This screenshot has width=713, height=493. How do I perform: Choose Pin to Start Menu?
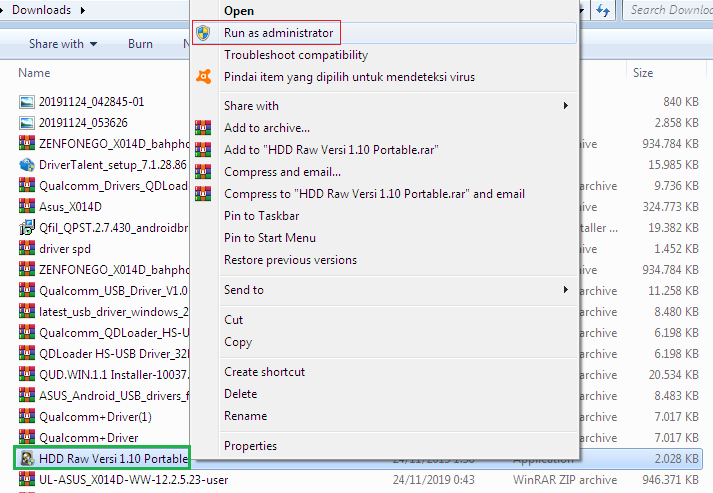pyautogui.click(x=270, y=238)
